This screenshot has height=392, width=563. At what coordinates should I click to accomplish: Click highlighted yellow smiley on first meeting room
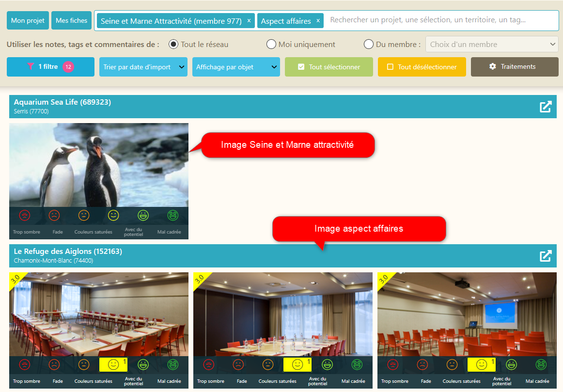(113, 365)
